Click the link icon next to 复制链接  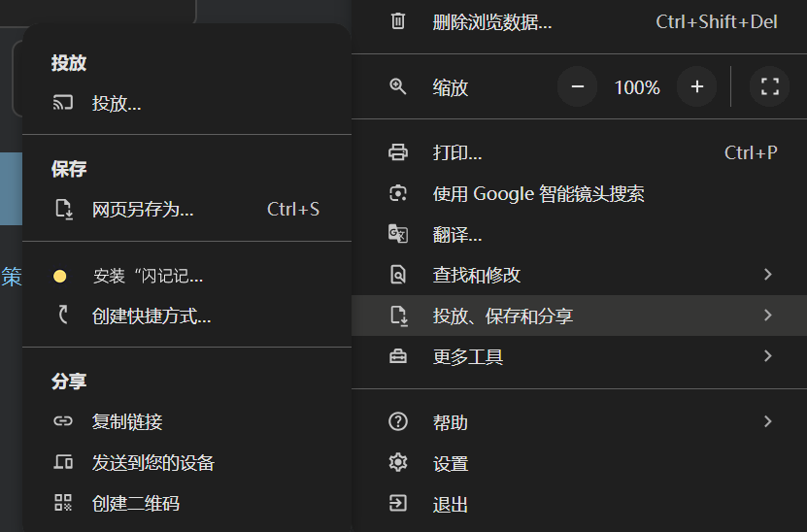[63, 421]
